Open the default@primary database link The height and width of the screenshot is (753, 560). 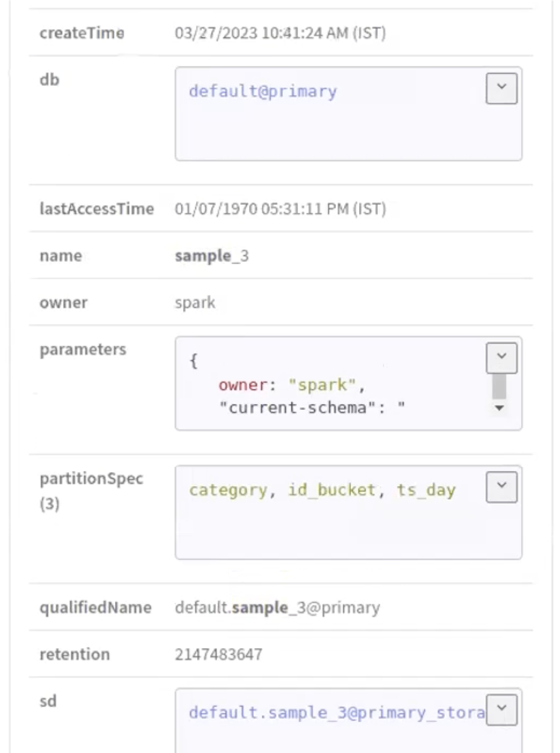262,91
